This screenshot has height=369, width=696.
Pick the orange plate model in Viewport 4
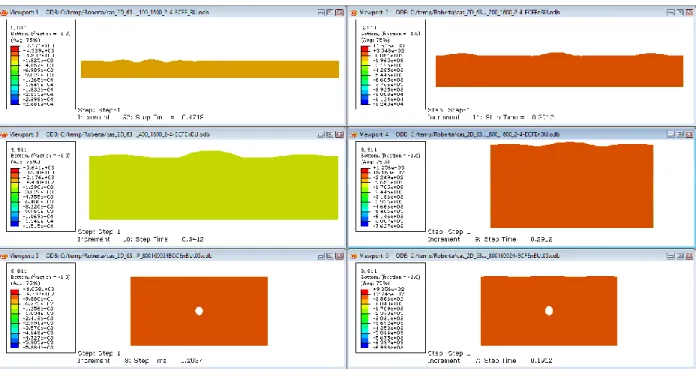pos(572,185)
